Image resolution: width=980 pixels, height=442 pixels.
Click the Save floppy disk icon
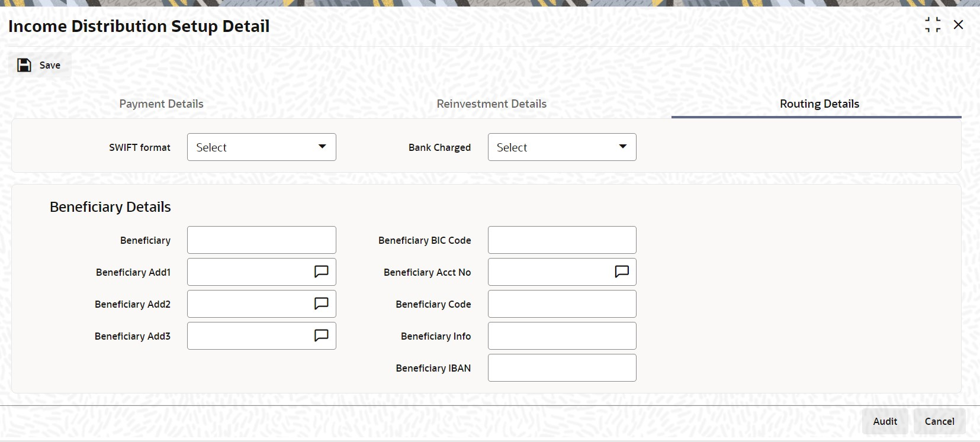pyautogui.click(x=24, y=65)
